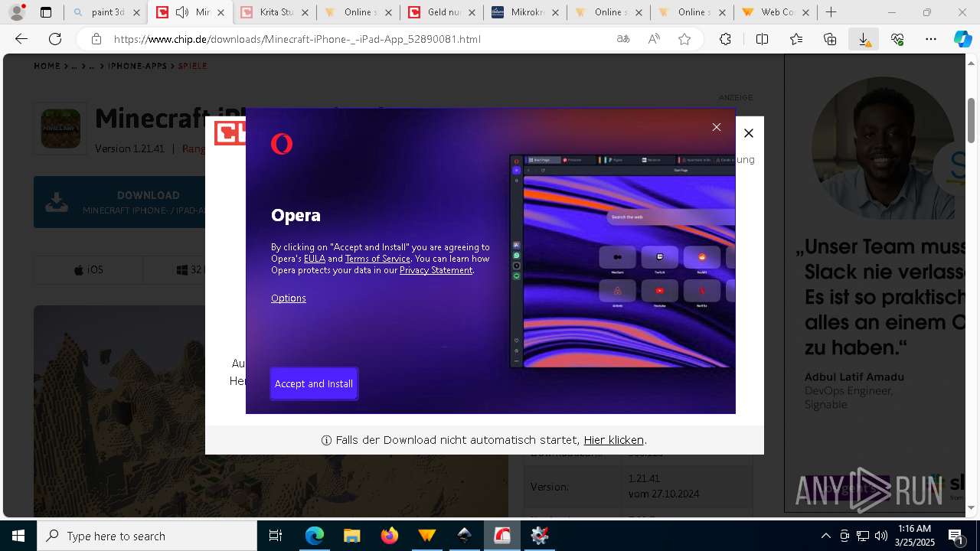Click the blue DOWNLOAD button

click(x=120, y=202)
